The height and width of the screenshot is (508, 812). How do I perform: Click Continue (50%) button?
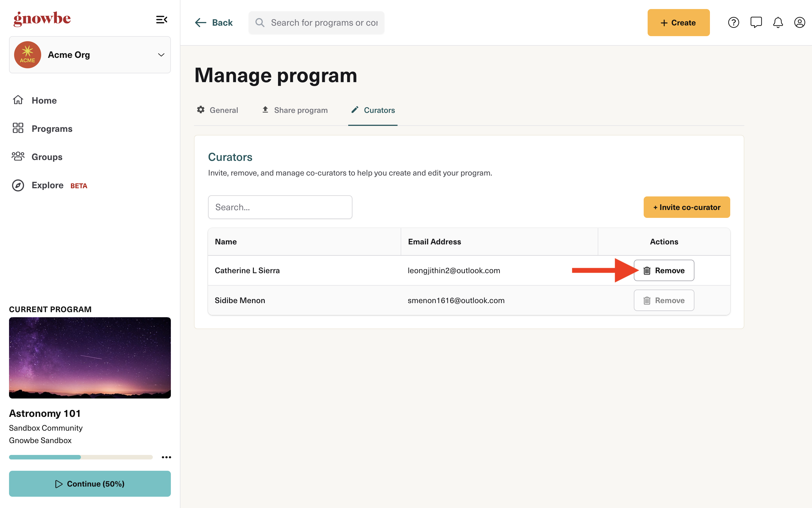coord(90,484)
